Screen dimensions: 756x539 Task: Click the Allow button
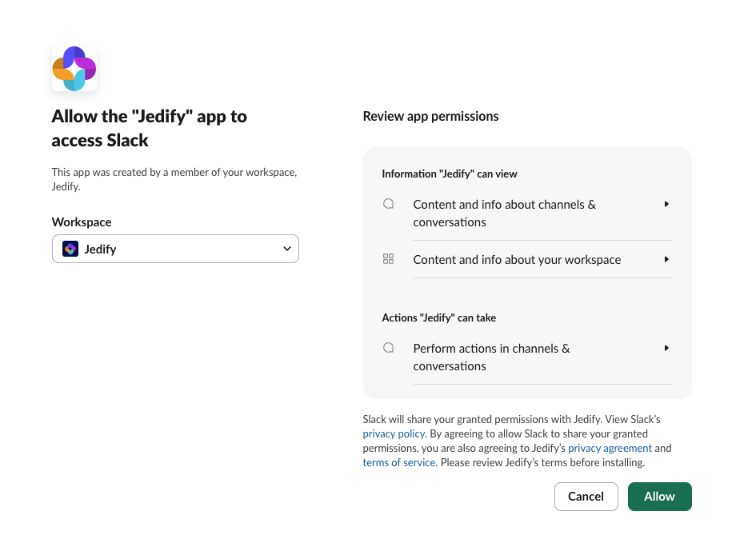(659, 497)
